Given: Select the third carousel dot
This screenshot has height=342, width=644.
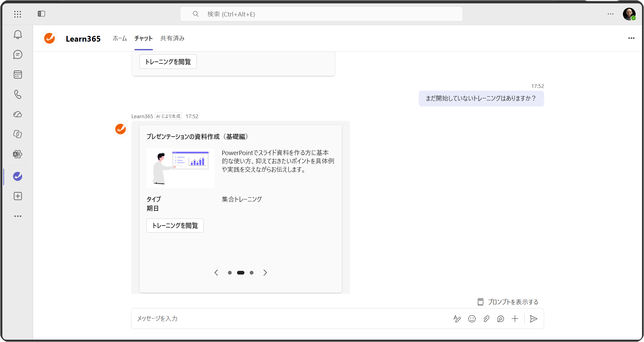Looking at the screenshot, I should click(251, 273).
